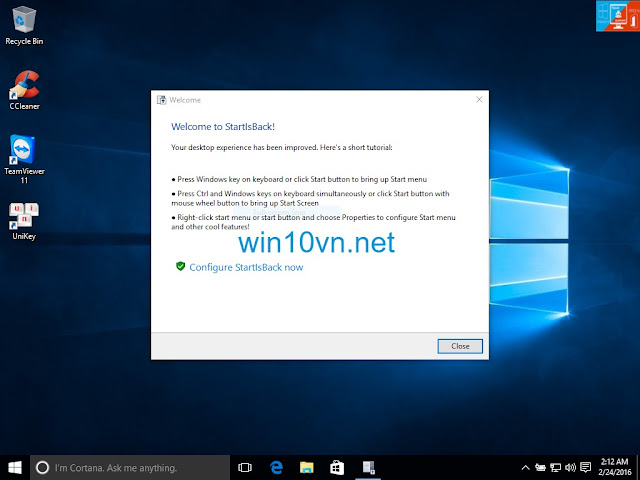Viewport: 640px width, 480px height.
Task: Click the network tray icon
Action: tap(556, 468)
